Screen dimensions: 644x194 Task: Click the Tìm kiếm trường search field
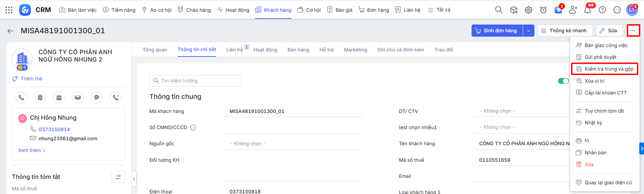coord(195,81)
